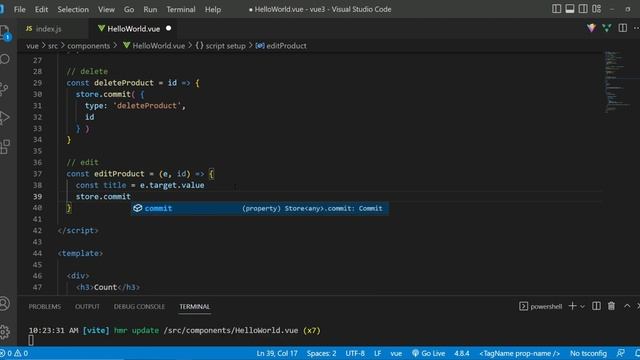Viewport: 640px width, 360px height.
Task: Accept the commit autocomplete suggestion
Action: click(x=260, y=208)
